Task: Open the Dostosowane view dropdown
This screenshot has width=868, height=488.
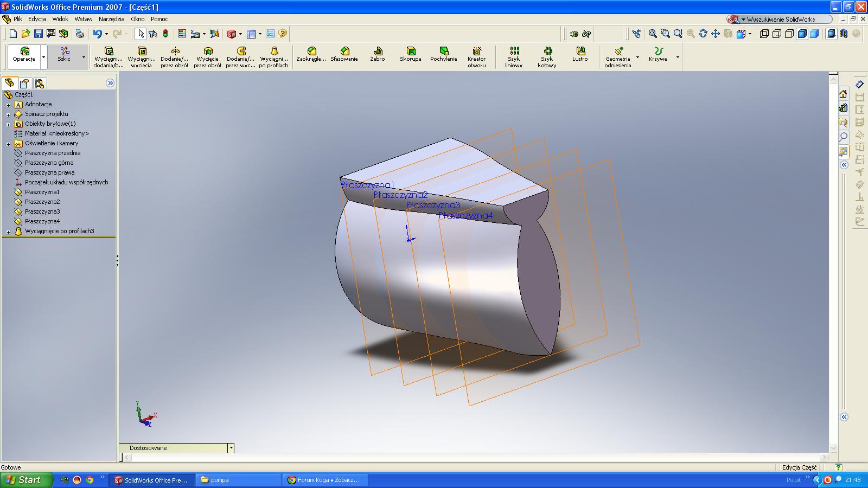Action: click(x=231, y=448)
